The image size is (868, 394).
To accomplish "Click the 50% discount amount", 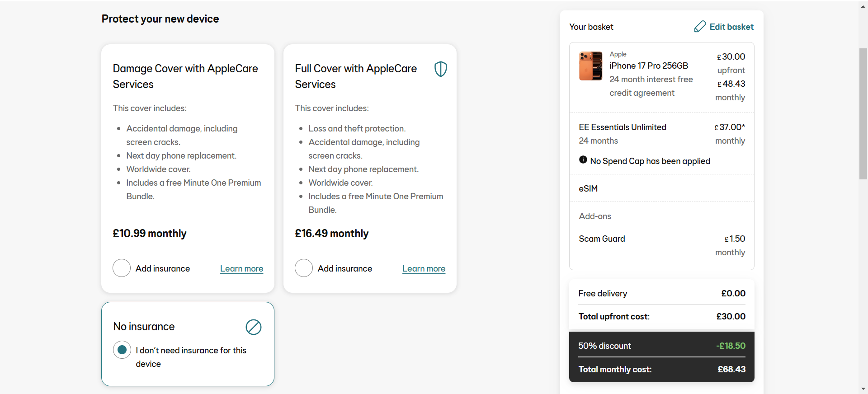I will (731, 346).
